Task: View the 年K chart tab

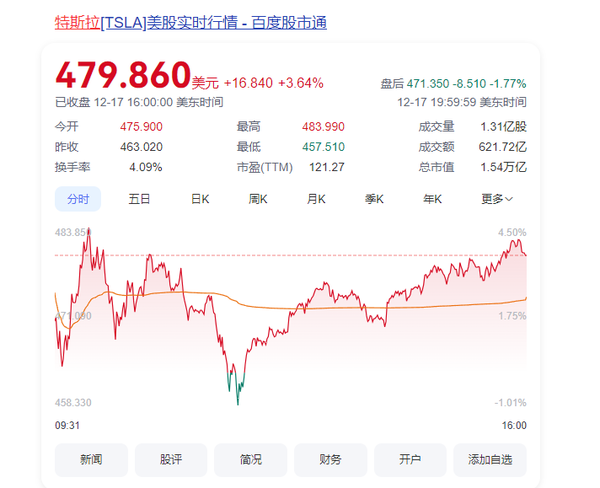Action: [432, 199]
